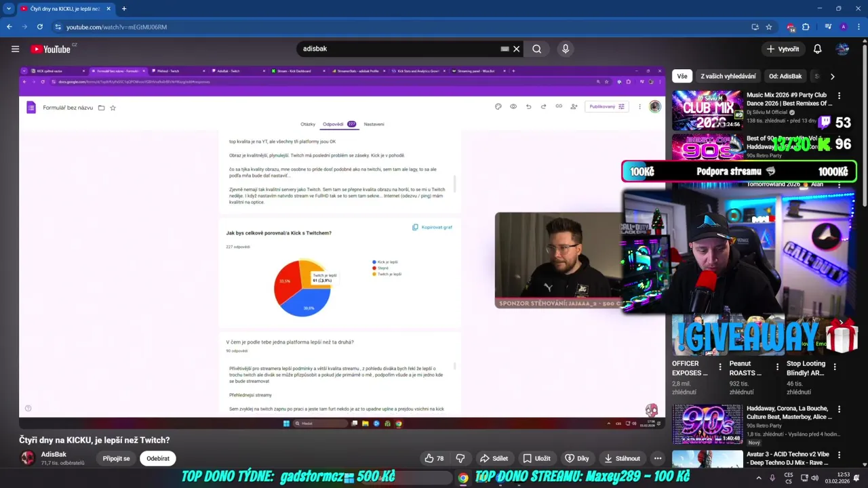The height and width of the screenshot is (488, 868).
Task: Click the Nastavení tab in the video's form
Action: 374,124
